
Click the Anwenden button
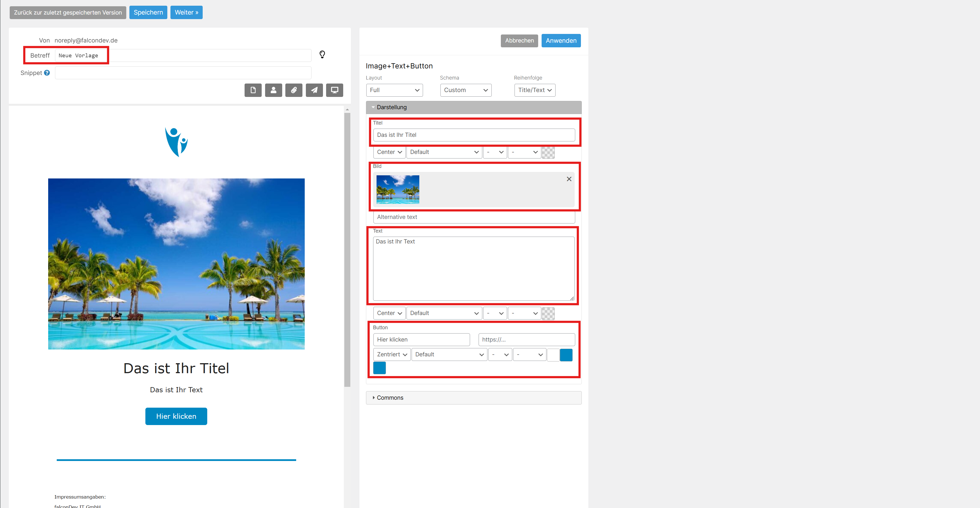click(561, 41)
